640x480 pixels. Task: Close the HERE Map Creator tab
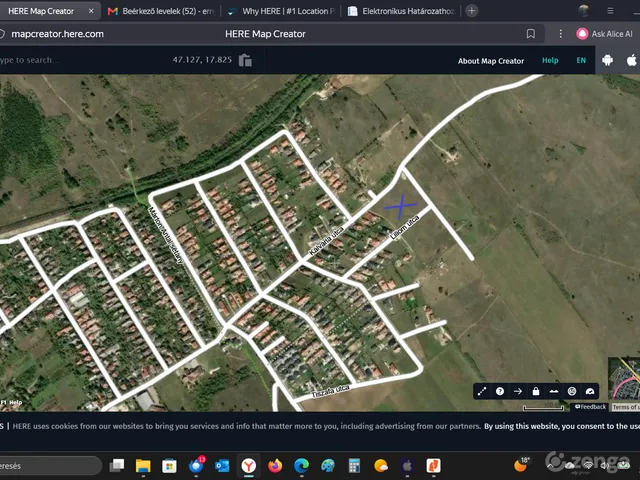pos(91,11)
